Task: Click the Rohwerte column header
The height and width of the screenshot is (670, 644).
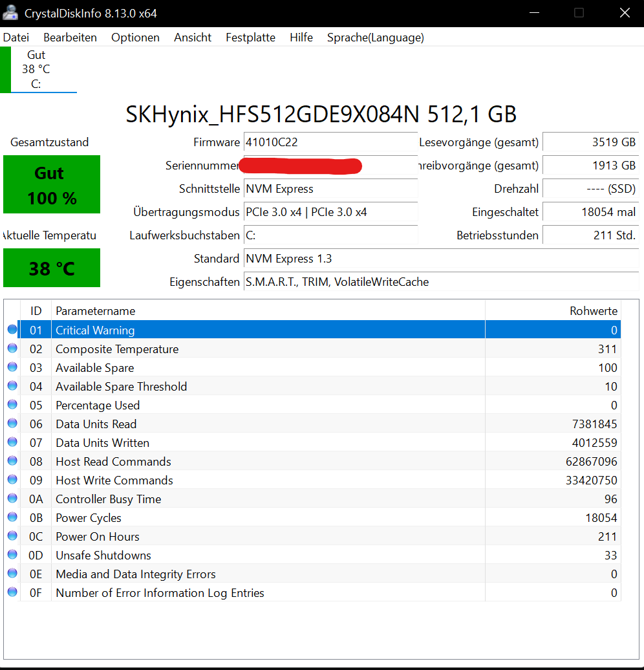Action: click(553, 310)
